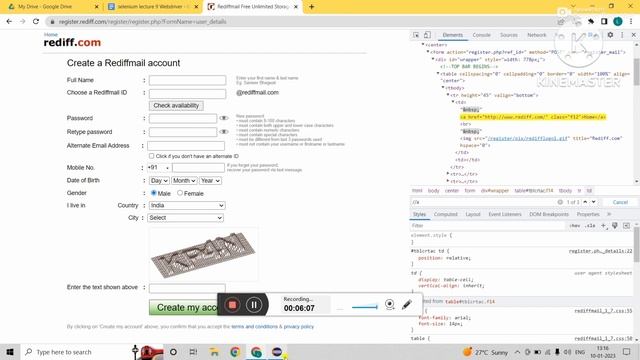Image resolution: width=640 pixels, height=360 pixels.
Task: Open DevTools settings gear
Action: point(610,35)
